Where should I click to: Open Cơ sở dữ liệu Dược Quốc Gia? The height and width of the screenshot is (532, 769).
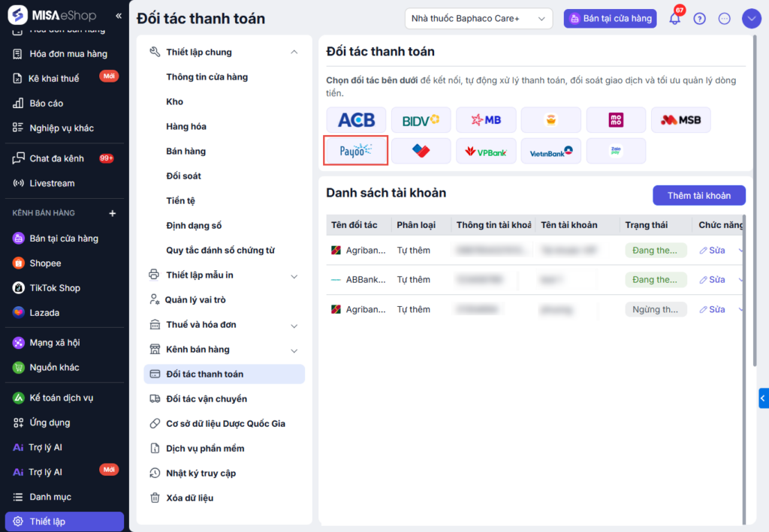click(x=224, y=424)
